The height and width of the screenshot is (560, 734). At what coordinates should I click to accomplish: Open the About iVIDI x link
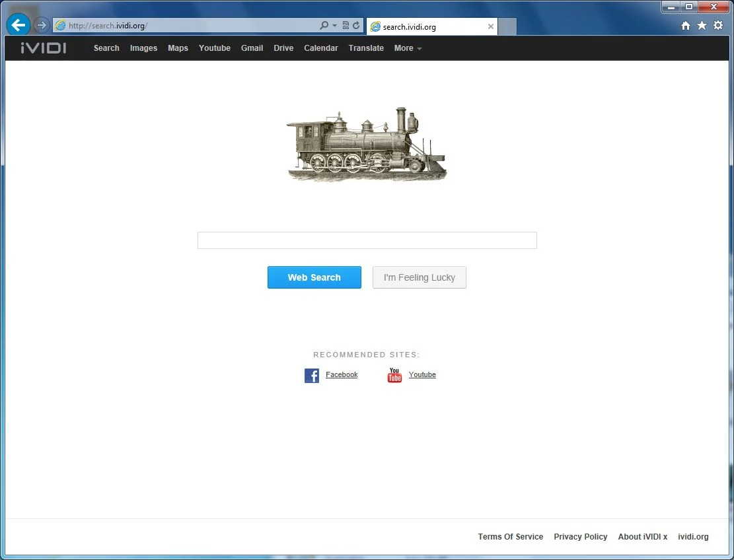tap(643, 537)
